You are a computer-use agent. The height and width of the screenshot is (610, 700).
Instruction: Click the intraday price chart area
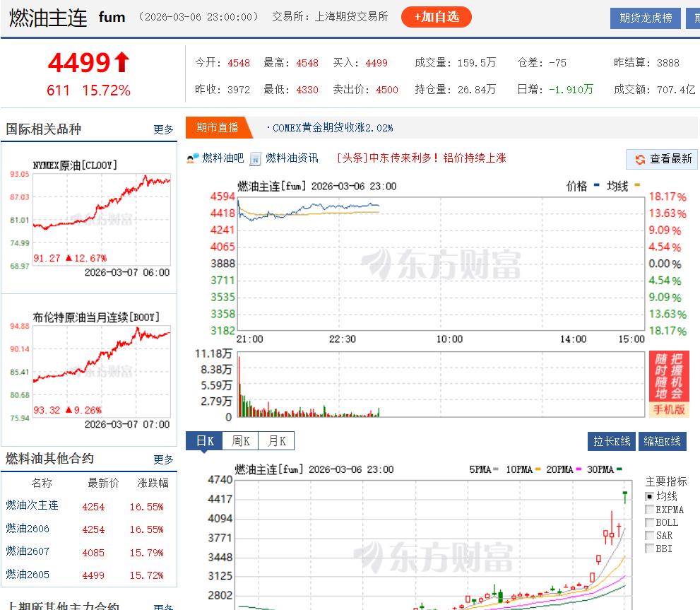click(x=441, y=263)
